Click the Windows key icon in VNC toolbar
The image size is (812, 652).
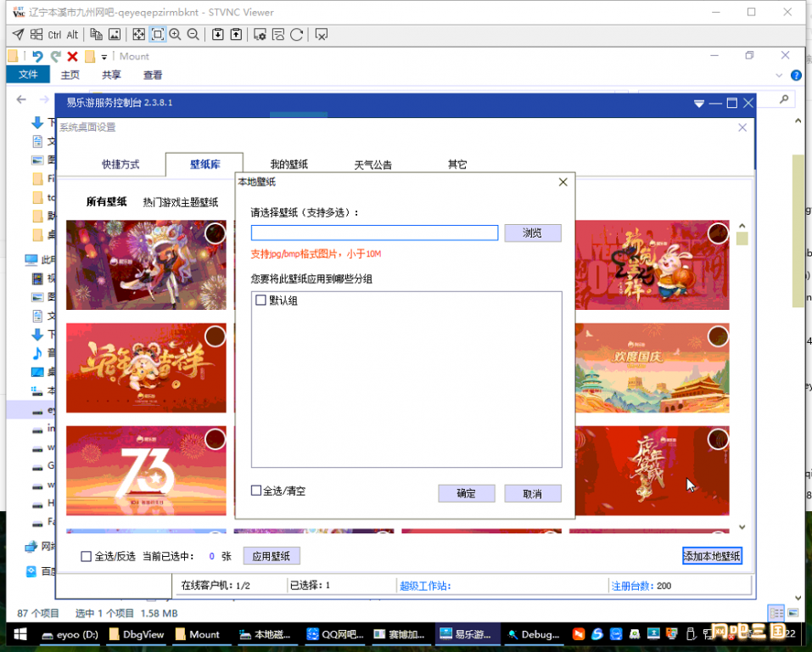tap(36, 35)
